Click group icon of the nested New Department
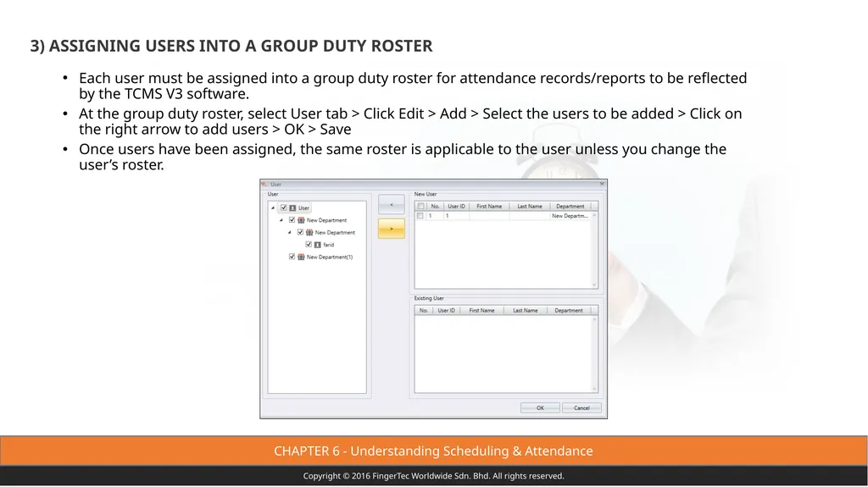This screenshot has height=487, width=868. (x=309, y=232)
